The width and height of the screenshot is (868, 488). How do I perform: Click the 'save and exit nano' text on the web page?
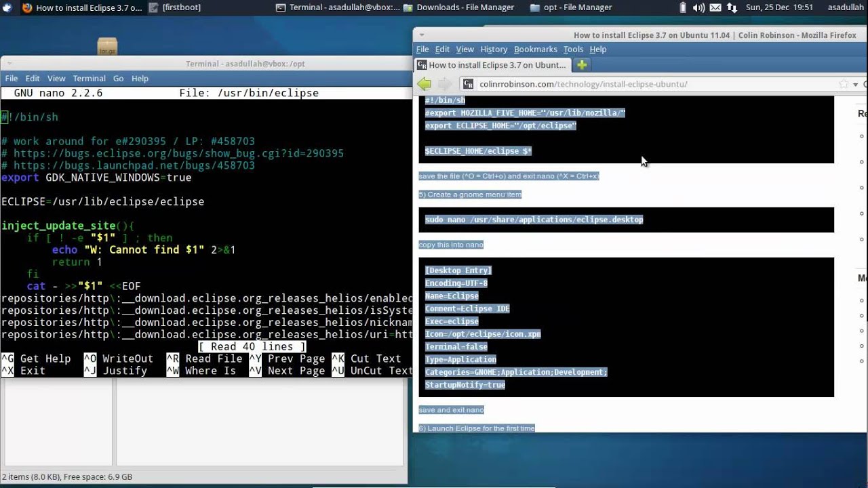[x=451, y=410]
